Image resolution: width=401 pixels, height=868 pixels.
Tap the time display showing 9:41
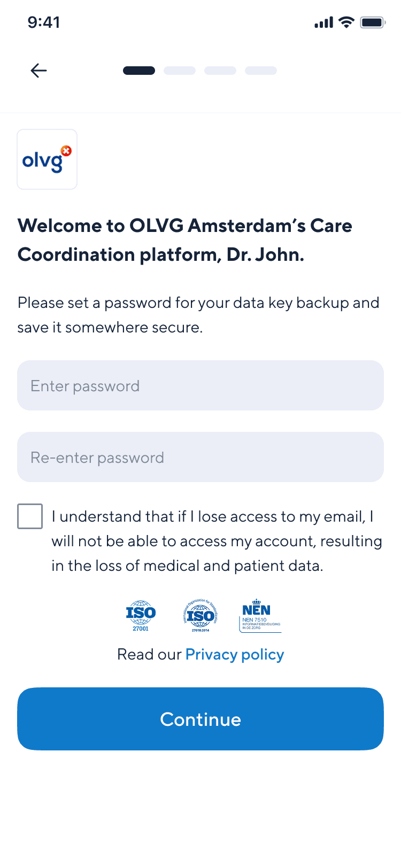[x=45, y=22]
